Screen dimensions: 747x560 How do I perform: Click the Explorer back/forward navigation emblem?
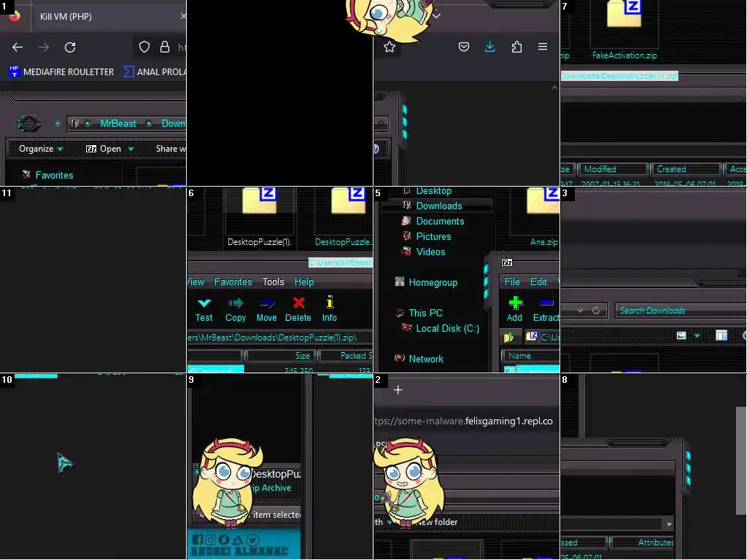[29, 124]
